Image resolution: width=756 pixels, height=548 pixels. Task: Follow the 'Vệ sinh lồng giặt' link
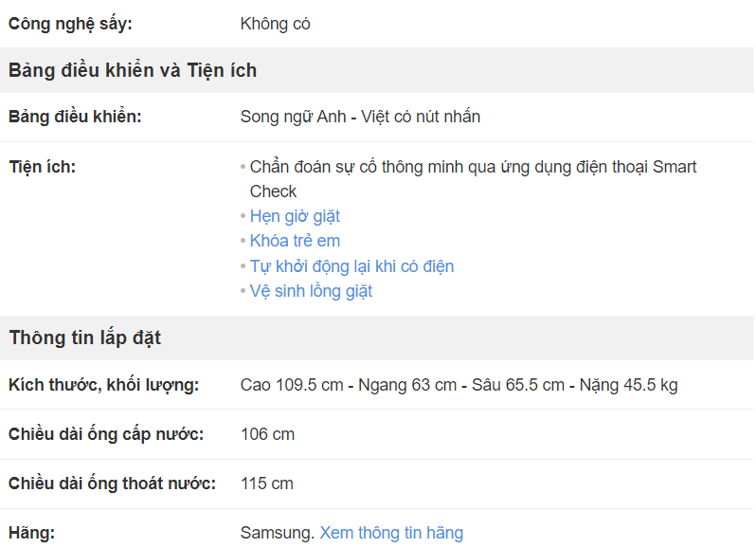pyautogui.click(x=311, y=291)
